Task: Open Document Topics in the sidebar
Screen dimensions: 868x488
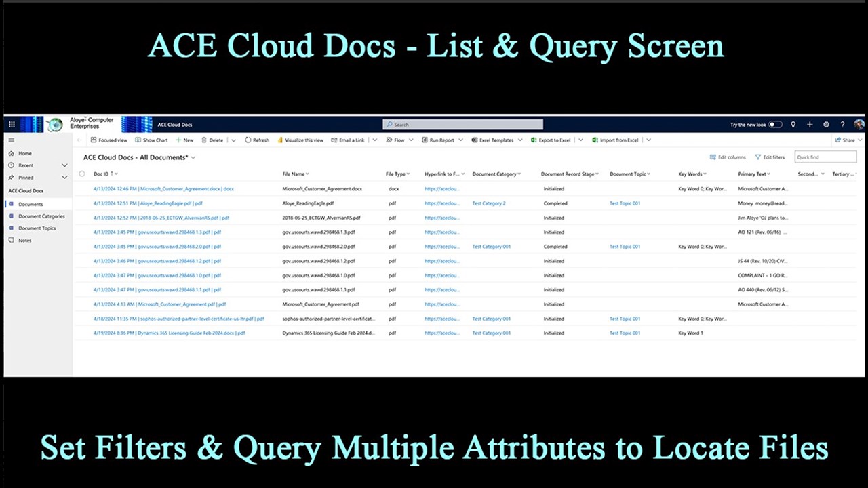Action: [37, 228]
